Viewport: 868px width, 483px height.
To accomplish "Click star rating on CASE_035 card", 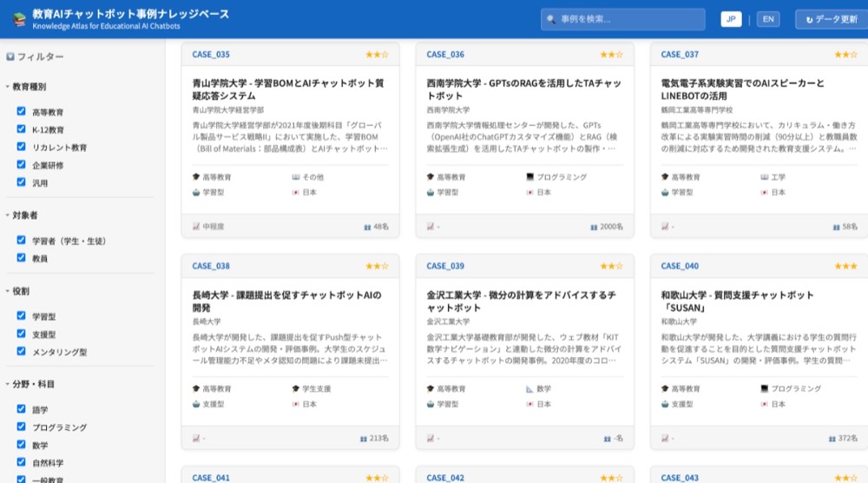I will 377,54.
